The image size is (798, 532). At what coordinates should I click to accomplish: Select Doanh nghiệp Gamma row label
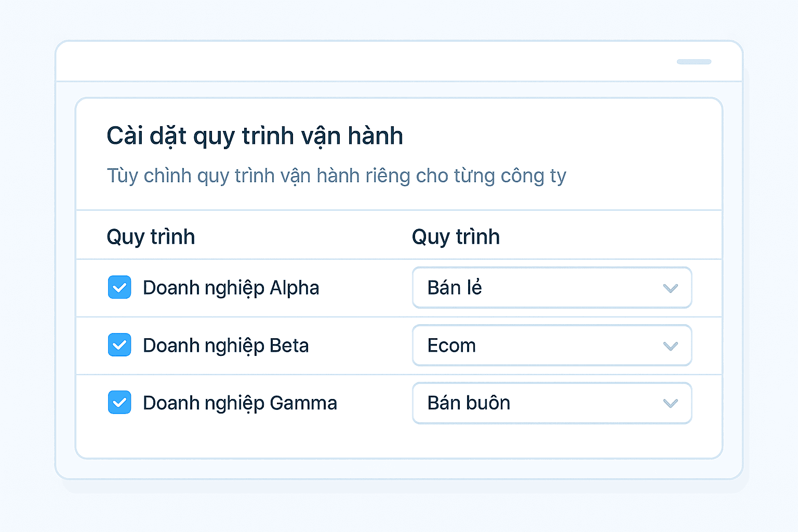[x=240, y=403]
